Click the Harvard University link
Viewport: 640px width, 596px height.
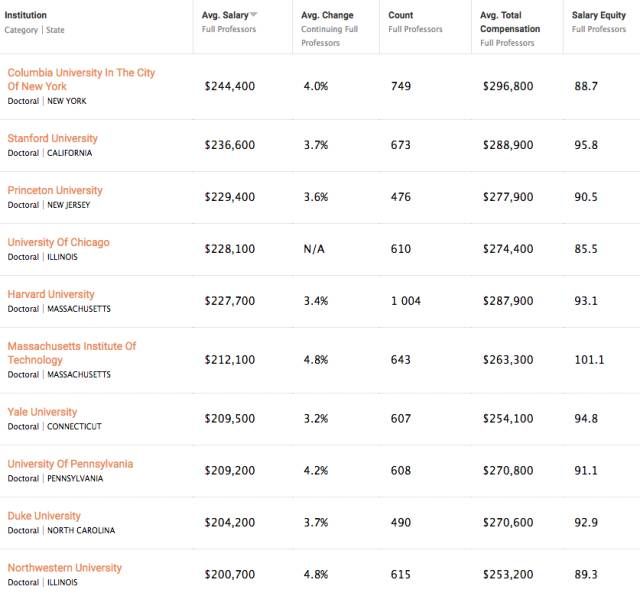51,294
